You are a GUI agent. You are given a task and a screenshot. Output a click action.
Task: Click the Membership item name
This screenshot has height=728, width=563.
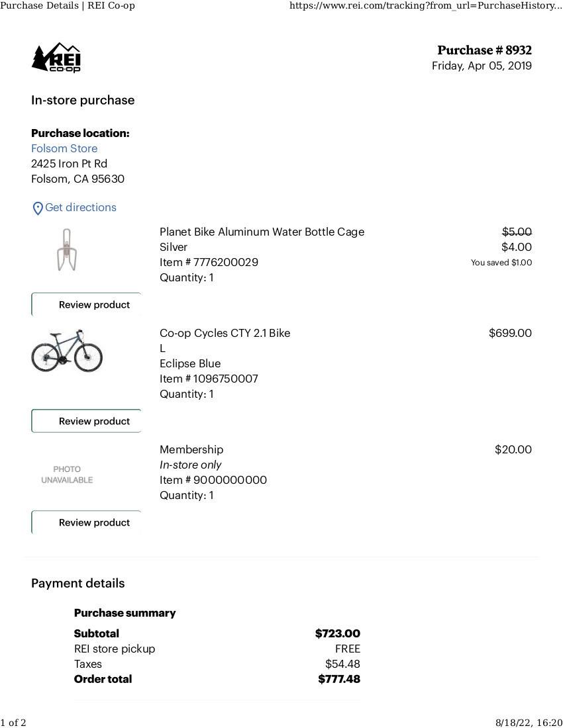pyautogui.click(x=191, y=449)
